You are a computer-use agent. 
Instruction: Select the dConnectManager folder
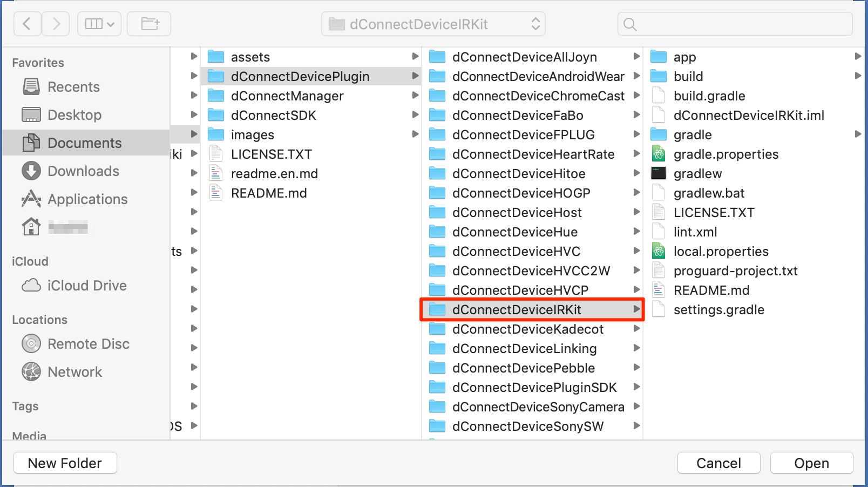coord(287,96)
